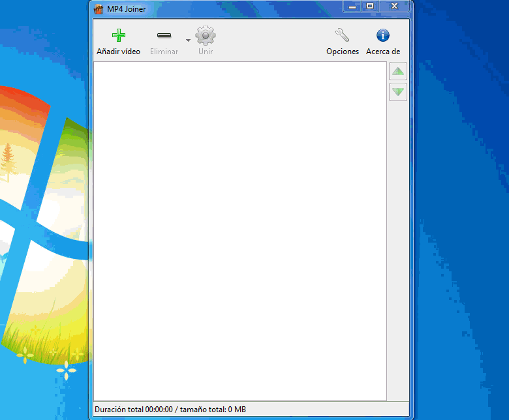Open the Acerca de info icon
509x420 pixels.
(382, 35)
